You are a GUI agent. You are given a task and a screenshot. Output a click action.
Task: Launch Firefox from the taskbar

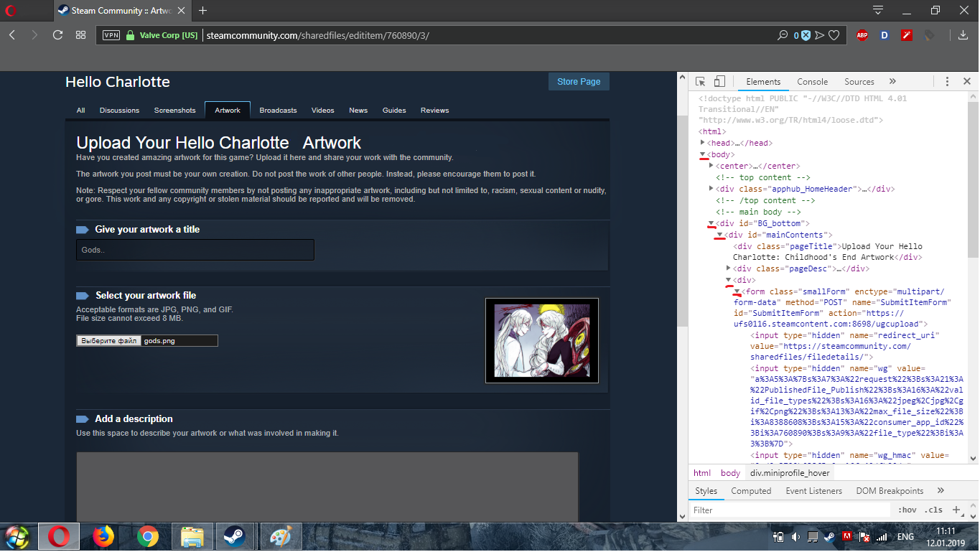click(x=103, y=536)
